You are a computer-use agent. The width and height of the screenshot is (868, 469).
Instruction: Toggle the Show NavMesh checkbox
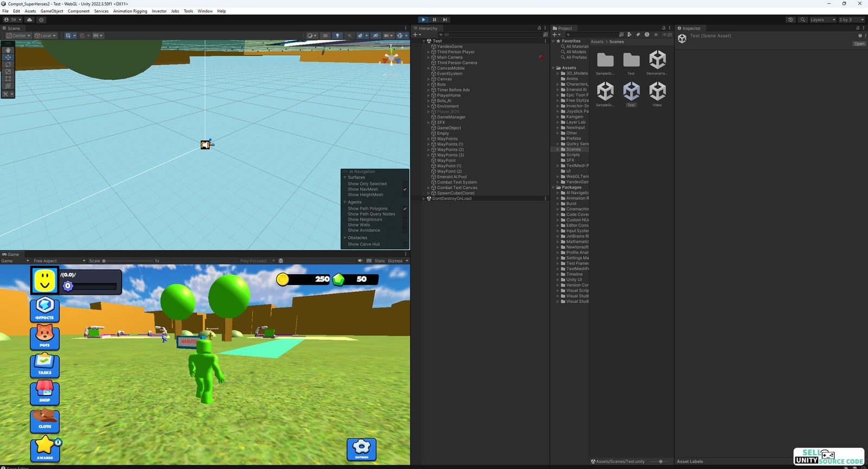pos(405,189)
